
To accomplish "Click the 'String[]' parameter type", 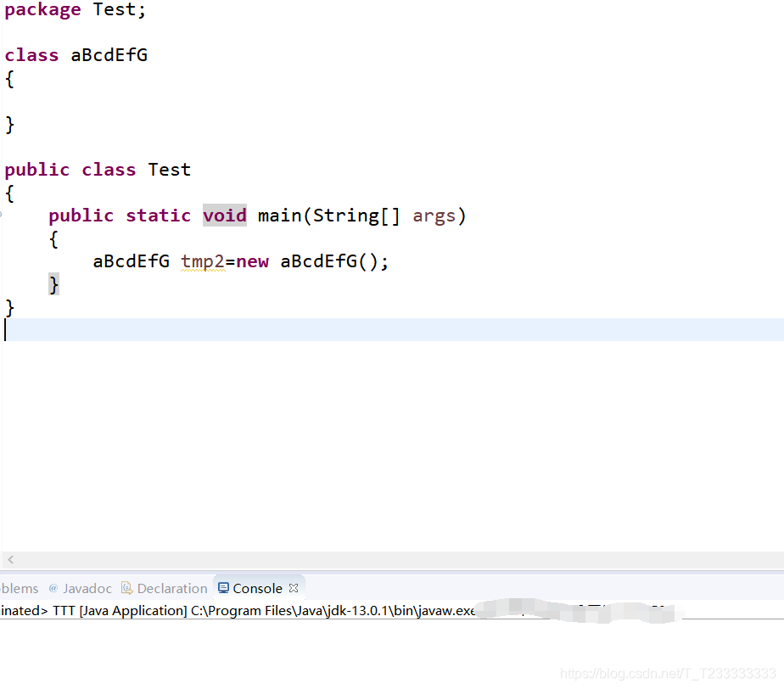I will tap(356, 216).
